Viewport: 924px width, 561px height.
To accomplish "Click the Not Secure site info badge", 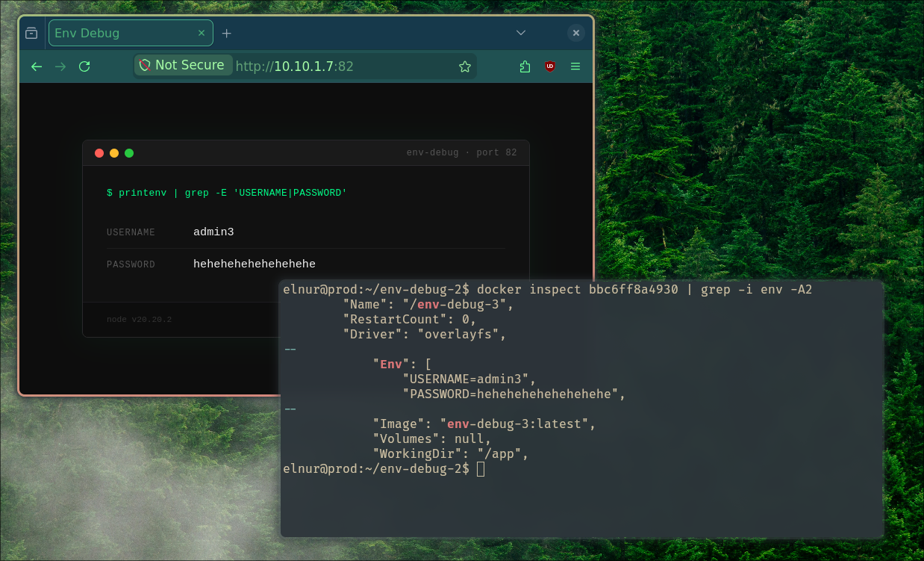I will [183, 66].
